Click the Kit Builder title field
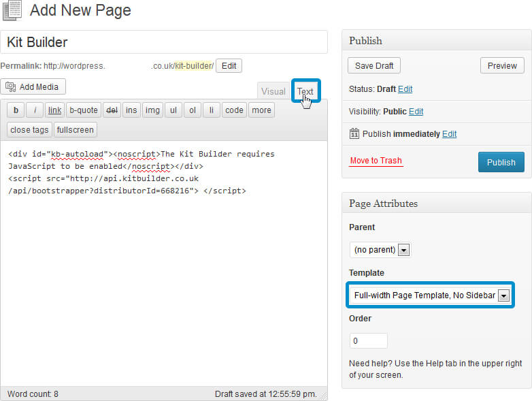Screen dimensions: 532x401 coord(164,42)
